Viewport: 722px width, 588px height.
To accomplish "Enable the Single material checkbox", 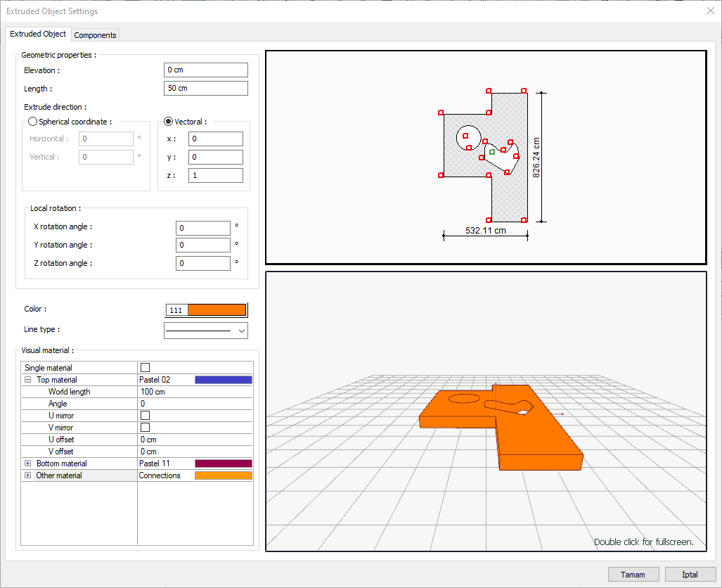I will [146, 367].
